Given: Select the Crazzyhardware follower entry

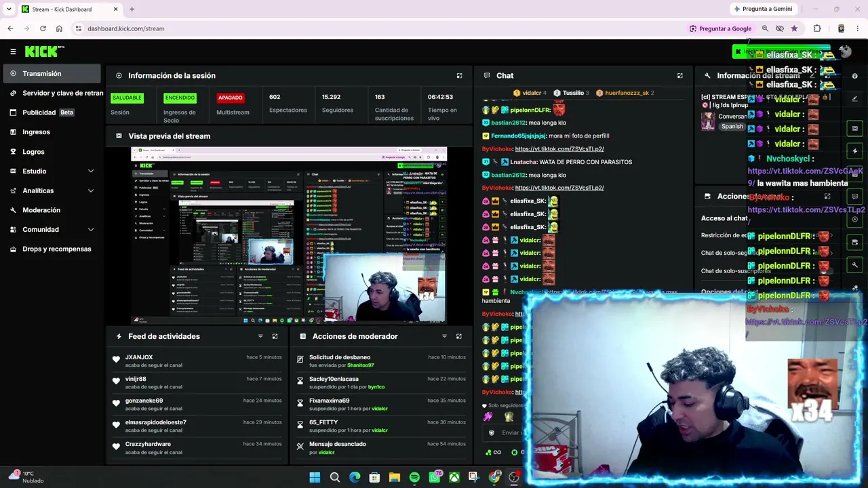Looking at the screenshot, I should click(197, 448).
